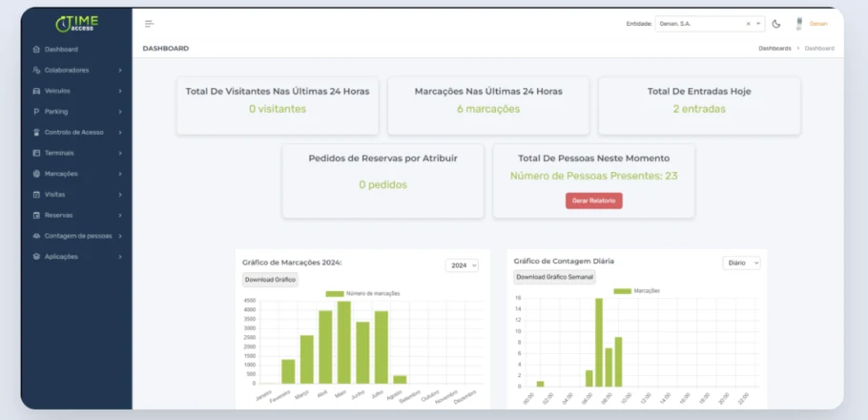Click the 'Gráfico de Contagem Diária' title

[564, 261]
